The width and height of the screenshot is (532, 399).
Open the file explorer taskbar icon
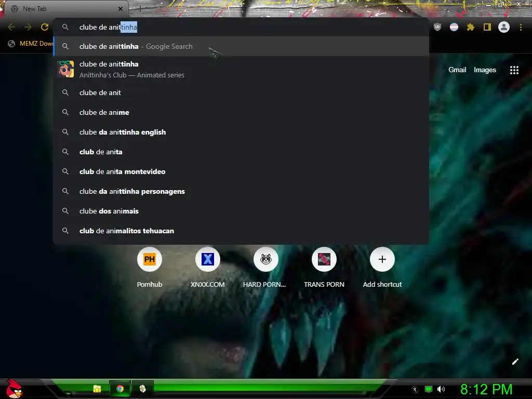(x=97, y=389)
